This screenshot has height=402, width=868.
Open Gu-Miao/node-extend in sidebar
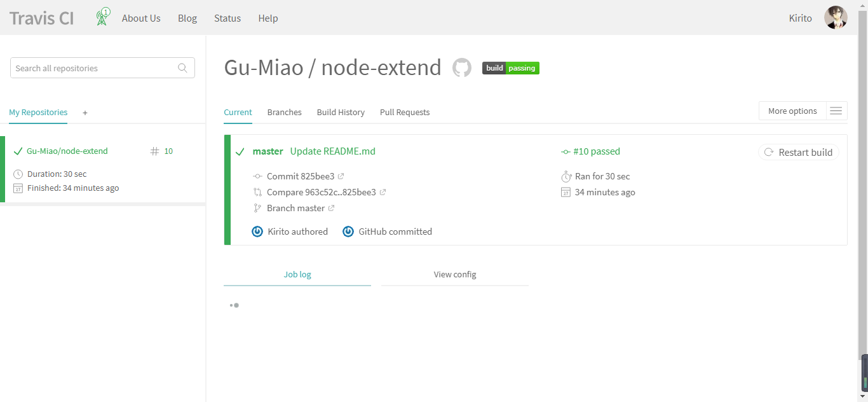(x=67, y=151)
